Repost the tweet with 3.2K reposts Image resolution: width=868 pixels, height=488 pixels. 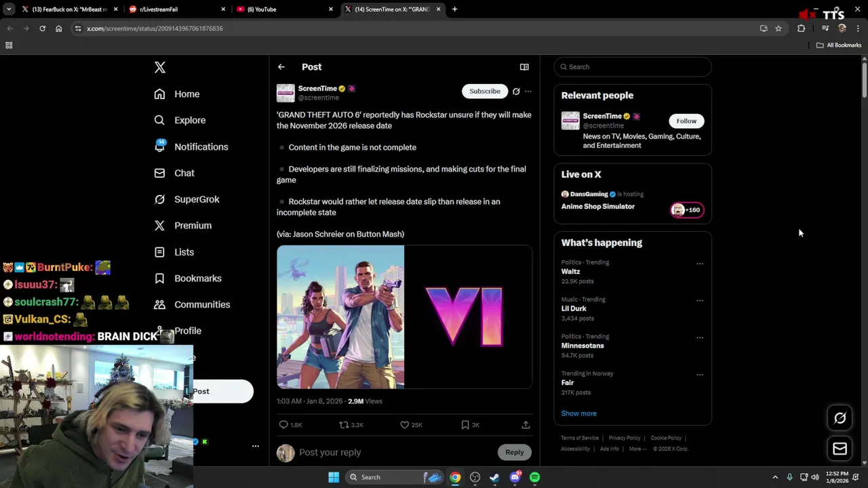(x=351, y=425)
